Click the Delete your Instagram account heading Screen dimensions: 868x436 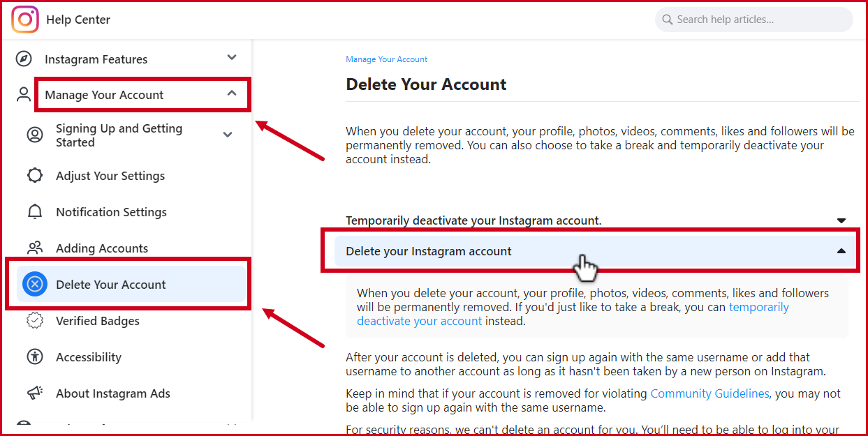coord(429,251)
